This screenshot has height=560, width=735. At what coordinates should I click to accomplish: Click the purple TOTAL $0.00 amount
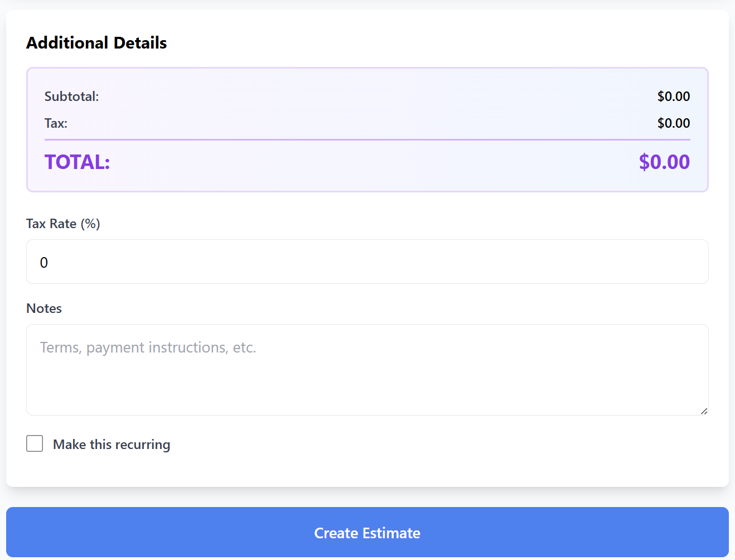[664, 162]
